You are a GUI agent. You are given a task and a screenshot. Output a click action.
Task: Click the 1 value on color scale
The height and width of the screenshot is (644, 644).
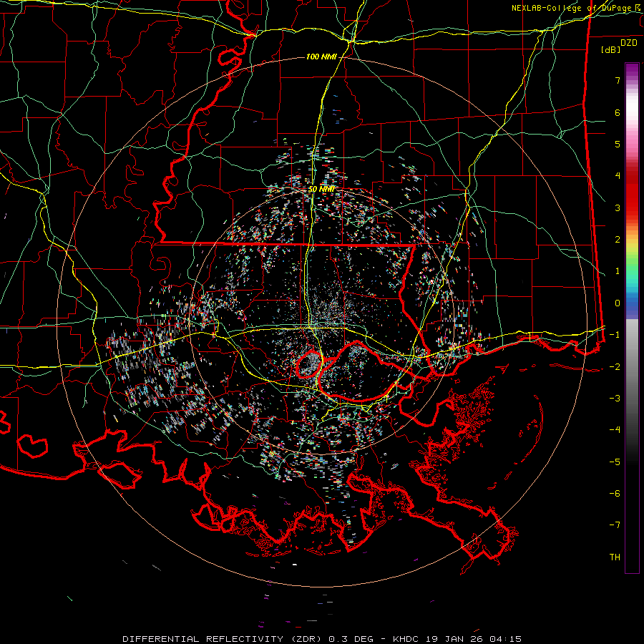618,271
